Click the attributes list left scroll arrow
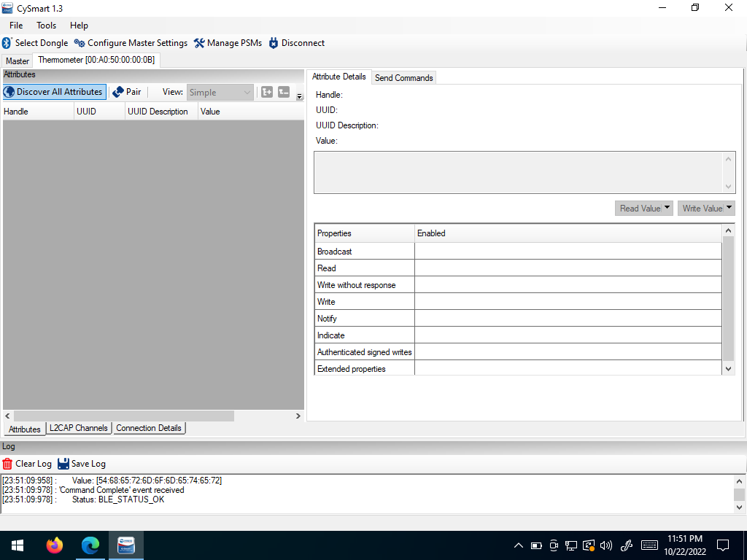Viewport: 747px width, 560px height. tap(7, 416)
